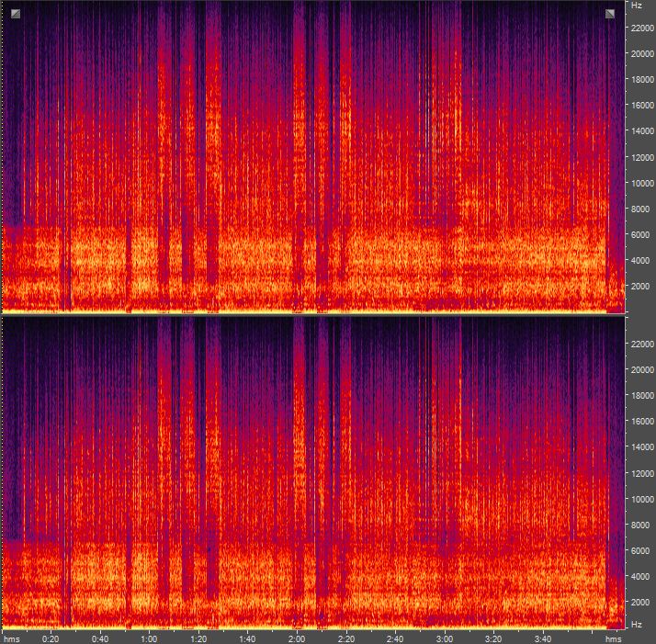Click 12000 on the lower channel frequency scale

coord(642,473)
